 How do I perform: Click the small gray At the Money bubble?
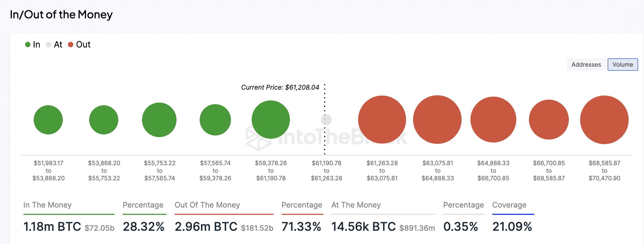[326, 120]
